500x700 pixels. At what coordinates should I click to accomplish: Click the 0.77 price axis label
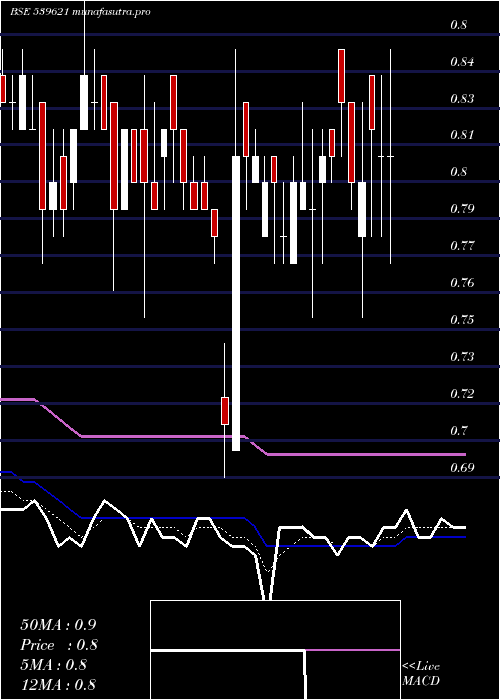coord(462,246)
